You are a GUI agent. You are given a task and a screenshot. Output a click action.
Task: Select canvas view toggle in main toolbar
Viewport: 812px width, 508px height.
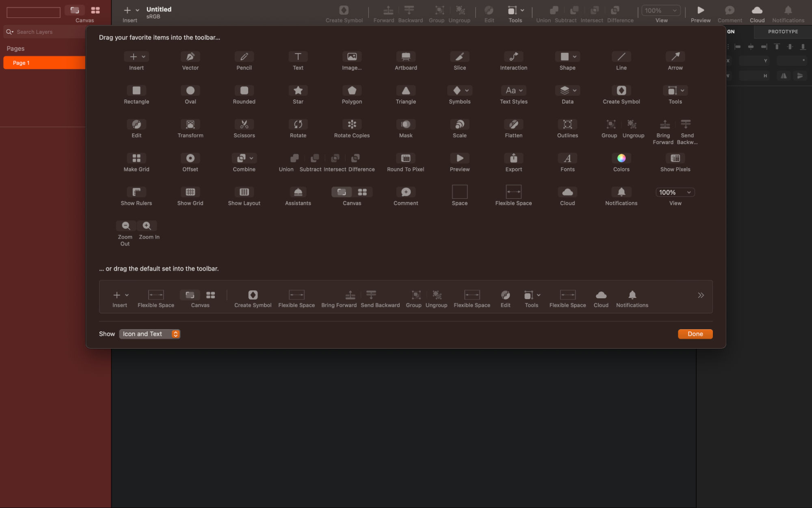(75, 10)
